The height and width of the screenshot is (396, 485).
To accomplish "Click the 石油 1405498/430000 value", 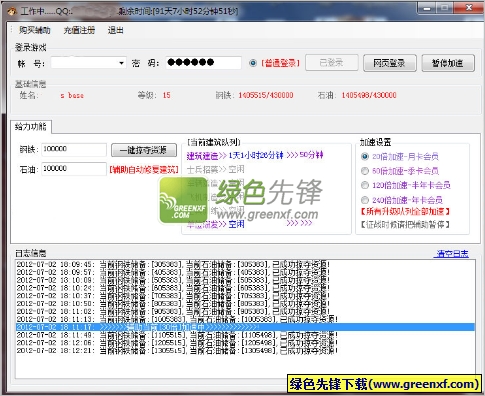I will point(369,95).
